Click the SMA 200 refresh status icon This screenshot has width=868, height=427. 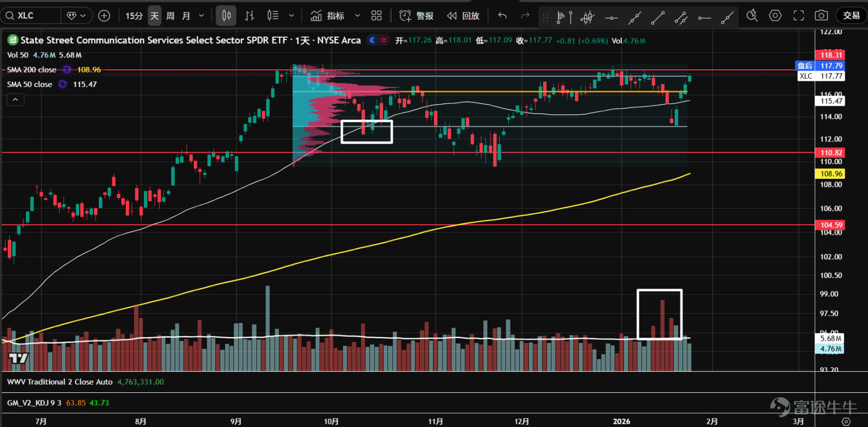pyautogui.click(x=67, y=69)
